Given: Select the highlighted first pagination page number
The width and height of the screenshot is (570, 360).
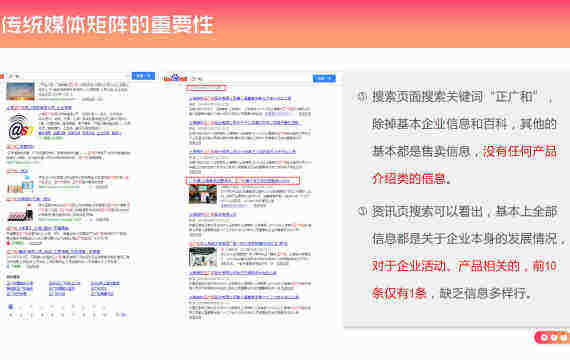Looking at the screenshot, I should (x=11, y=307).
